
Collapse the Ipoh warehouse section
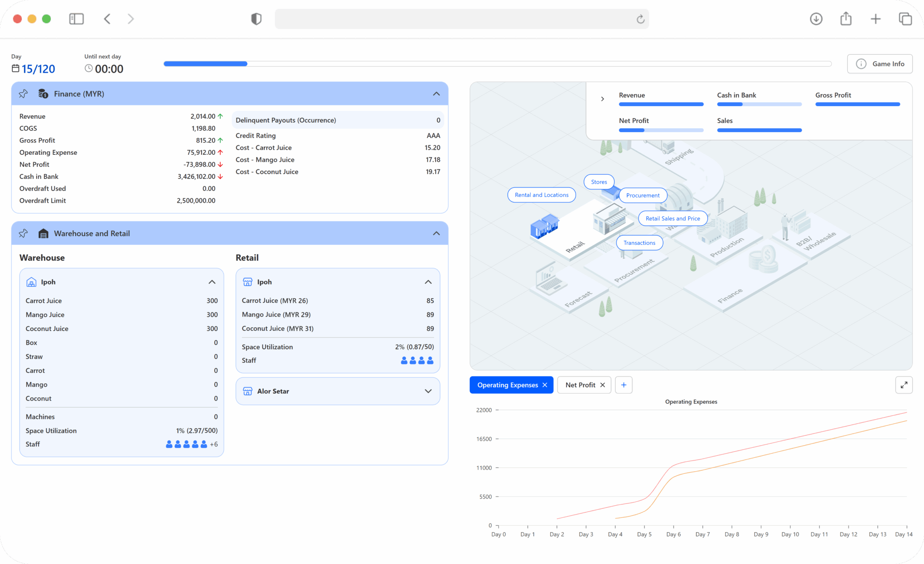[212, 282]
